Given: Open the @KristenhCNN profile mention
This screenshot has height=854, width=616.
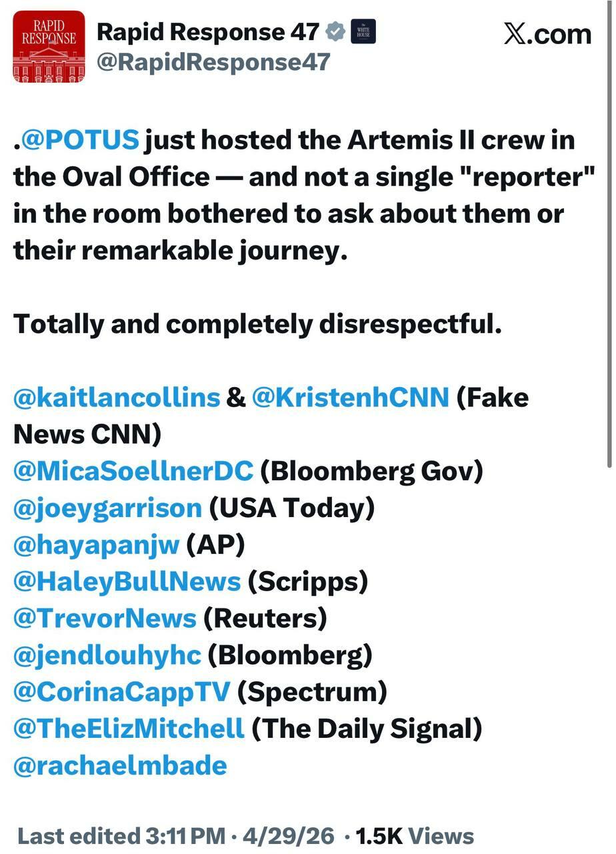Looking at the screenshot, I should [x=351, y=397].
